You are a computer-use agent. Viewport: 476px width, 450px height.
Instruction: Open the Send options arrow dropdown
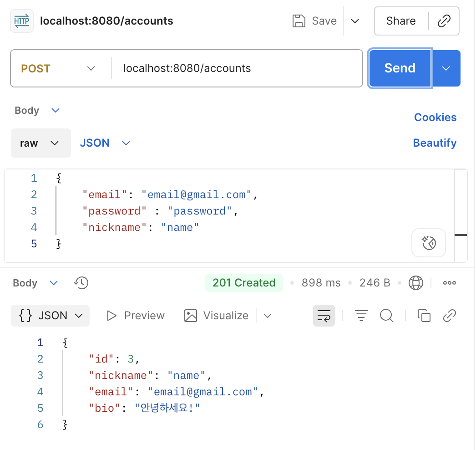pyautogui.click(x=446, y=68)
